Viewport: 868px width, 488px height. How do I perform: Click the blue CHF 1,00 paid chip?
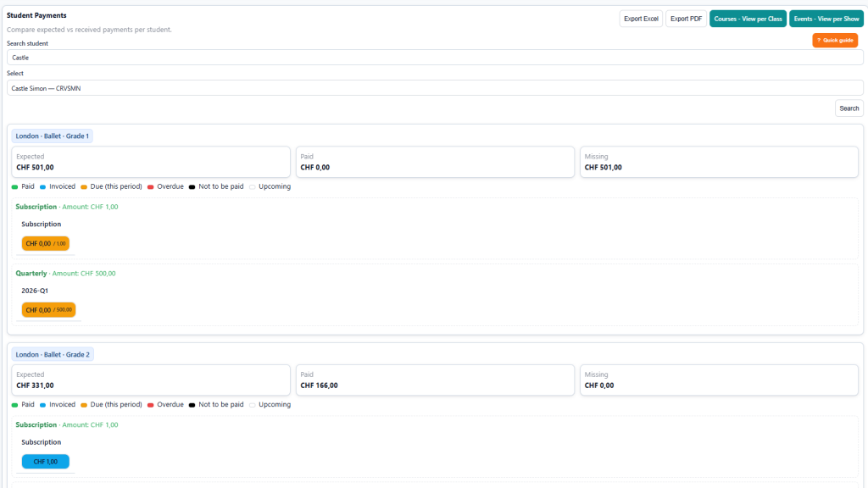pyautogui.click(x=45, y=461)
